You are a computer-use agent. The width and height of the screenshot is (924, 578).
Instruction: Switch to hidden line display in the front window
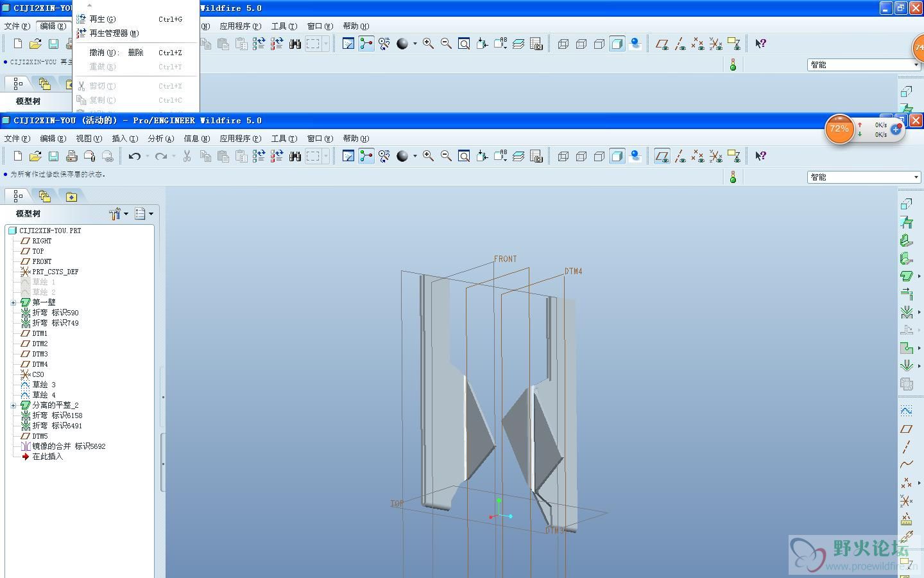[581, 156]
